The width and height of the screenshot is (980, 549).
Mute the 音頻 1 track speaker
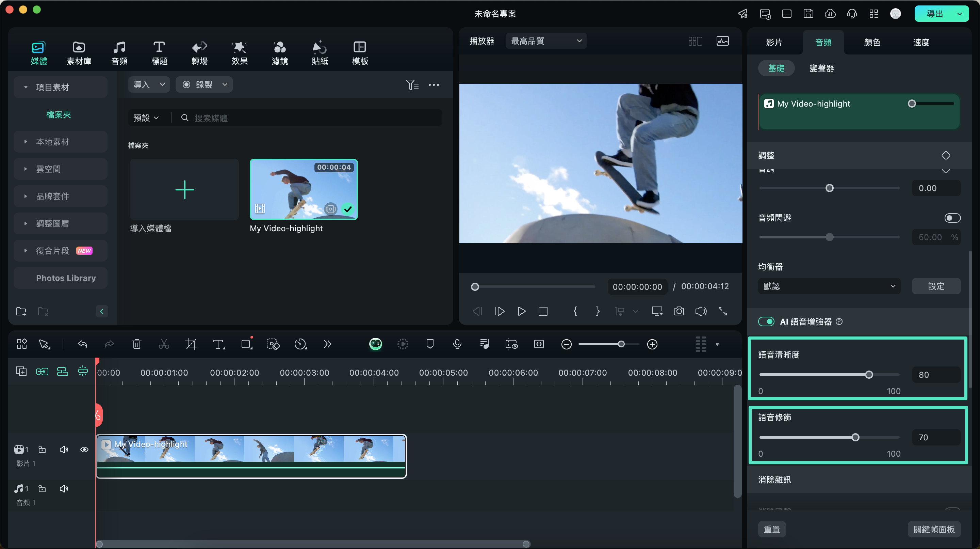click(64, 488)
